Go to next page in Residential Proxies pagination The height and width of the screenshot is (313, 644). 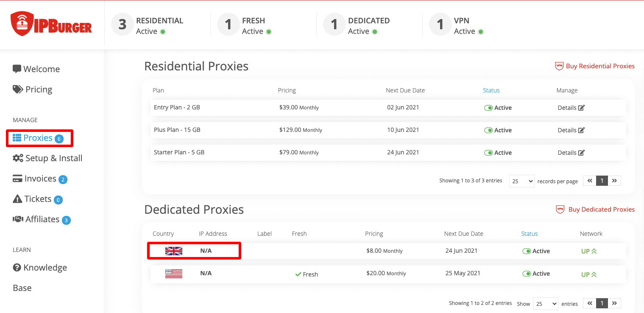coord(614,181)
